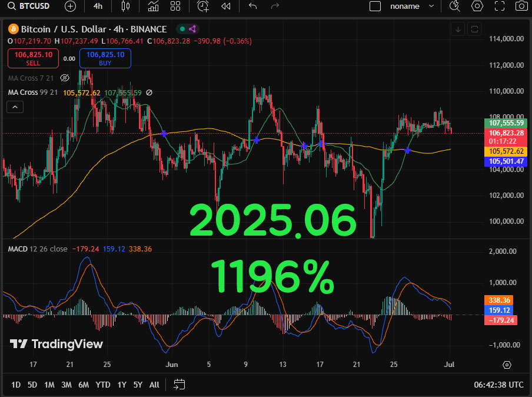Switch to the 6M date range
Viewport: 532px width, 397px height.
point(84,385)
